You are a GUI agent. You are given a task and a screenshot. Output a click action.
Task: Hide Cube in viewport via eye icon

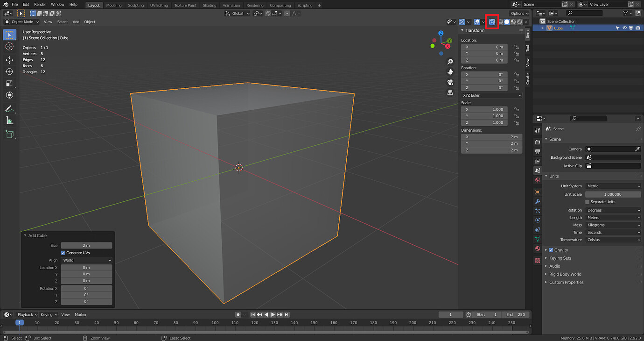click(x=624, y=28)
